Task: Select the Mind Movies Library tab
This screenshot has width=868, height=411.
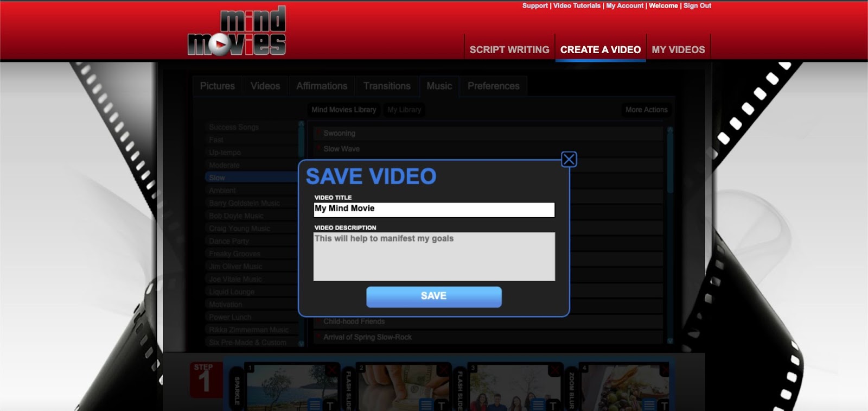Action: coord(343,110)
